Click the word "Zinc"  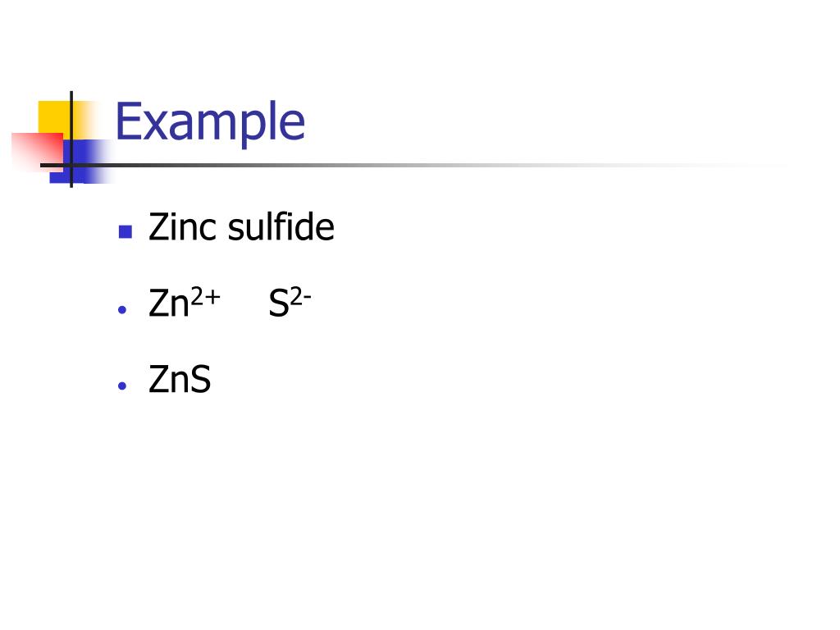pyautogui.click(x=183, y=227)
